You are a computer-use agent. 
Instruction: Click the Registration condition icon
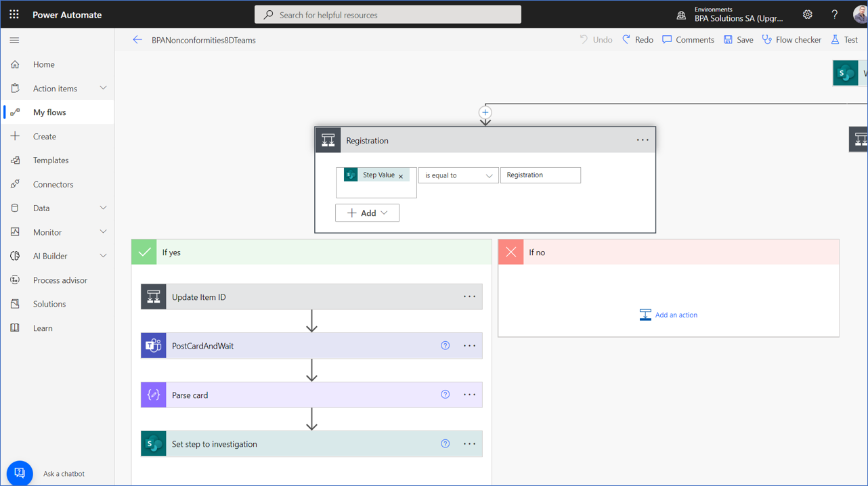coord(328,140)
